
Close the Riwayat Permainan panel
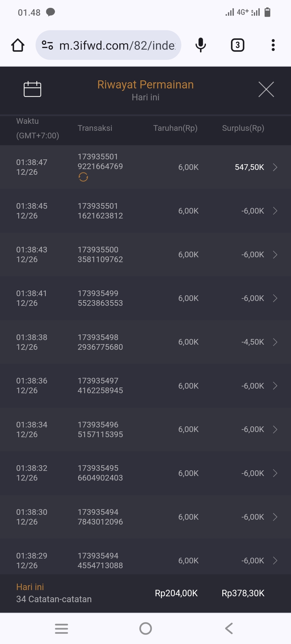(266, 89)
